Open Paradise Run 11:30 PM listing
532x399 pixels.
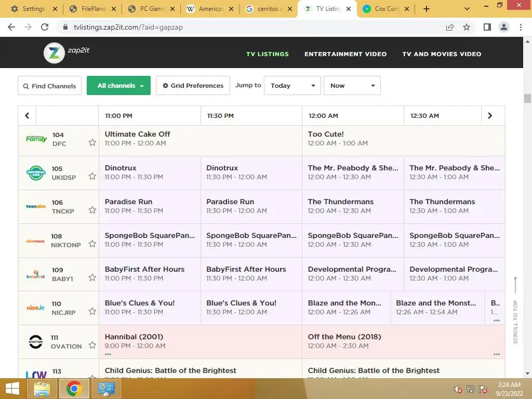point(251,207)
